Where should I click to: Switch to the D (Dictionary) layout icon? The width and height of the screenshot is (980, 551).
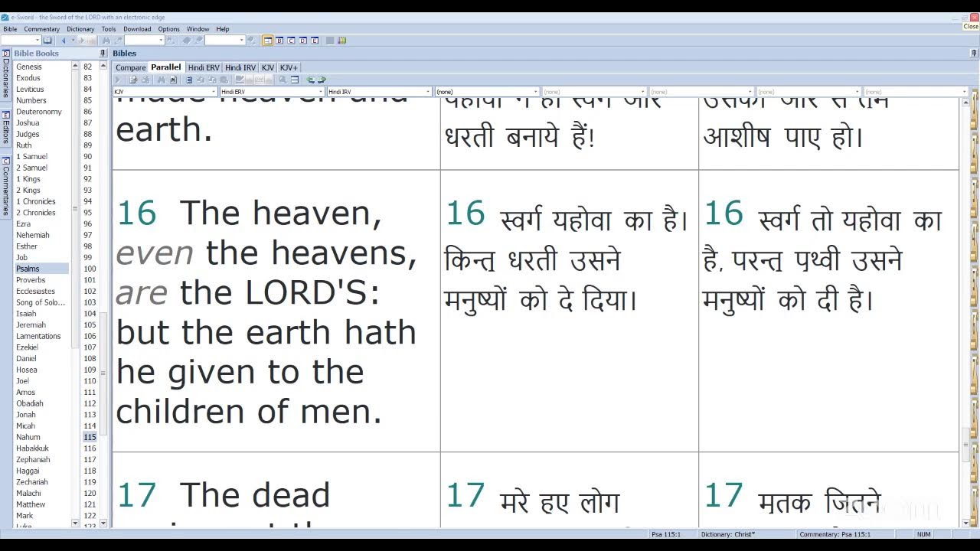(303, 40)
